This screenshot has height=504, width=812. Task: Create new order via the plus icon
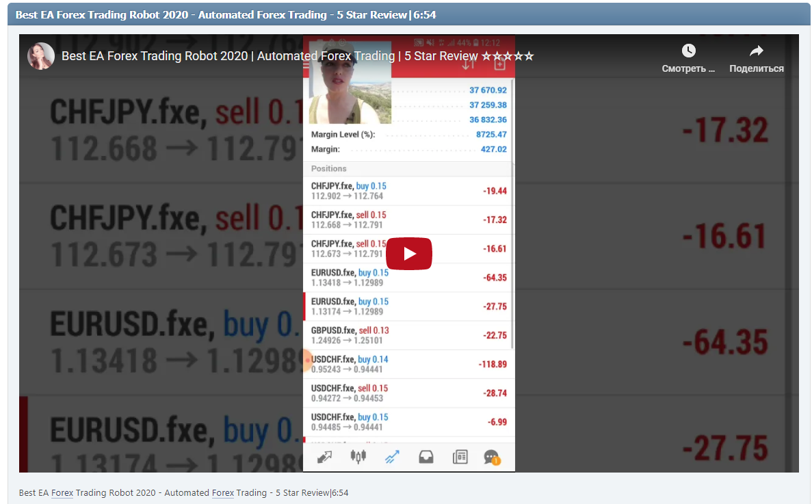499,64
